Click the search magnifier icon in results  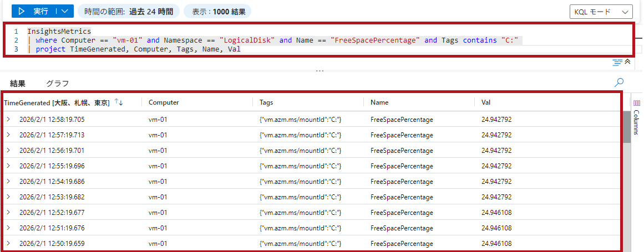tap(618, 83)
